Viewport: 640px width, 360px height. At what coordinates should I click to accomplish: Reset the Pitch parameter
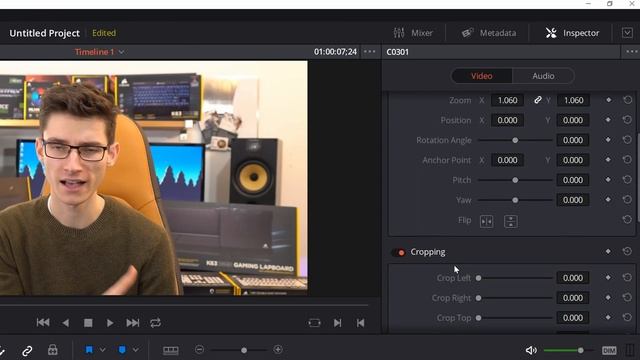coord(627,180)
